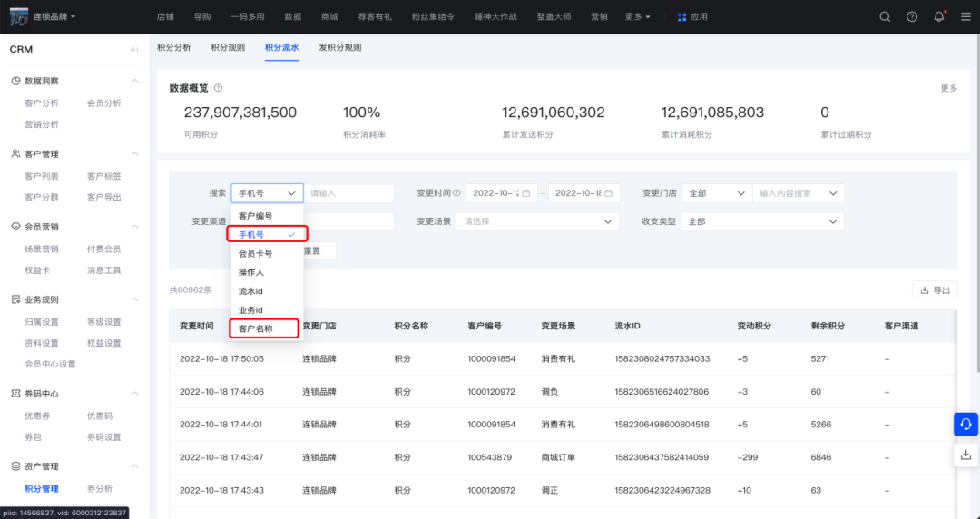The width and height of the screenshot is (980, 519).
Task: Switch to 积分规则 tab
Action: click(x=228, y=47)
